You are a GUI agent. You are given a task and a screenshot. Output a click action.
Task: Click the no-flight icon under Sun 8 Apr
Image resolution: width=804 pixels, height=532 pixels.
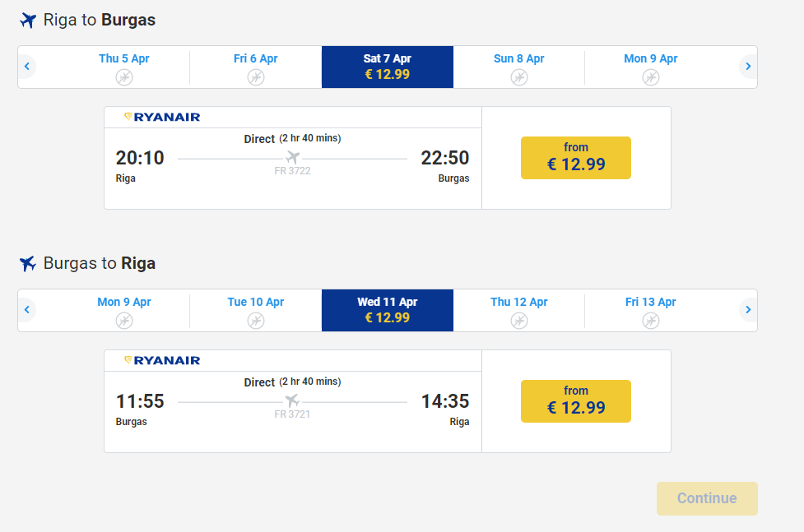pos(519,77)
